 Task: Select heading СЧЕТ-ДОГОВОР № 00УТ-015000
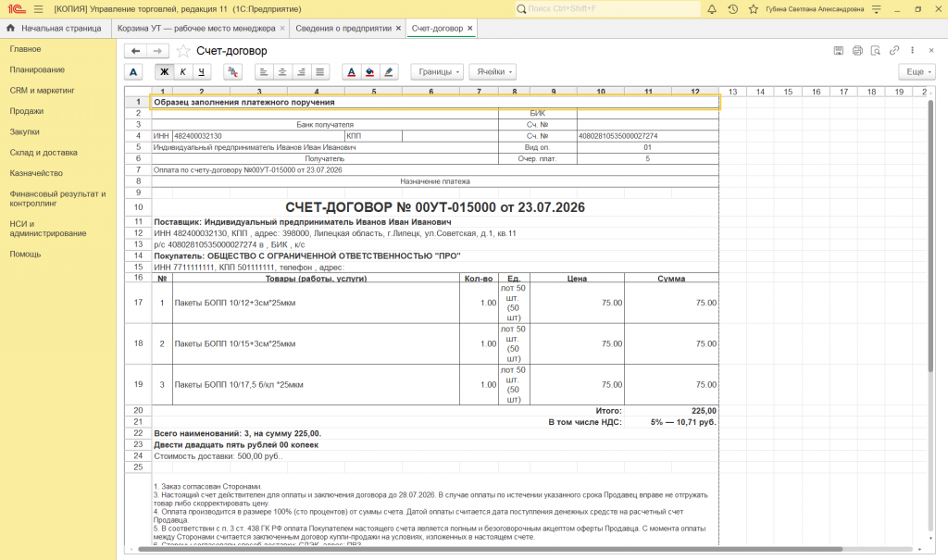(x=435, y=207)
